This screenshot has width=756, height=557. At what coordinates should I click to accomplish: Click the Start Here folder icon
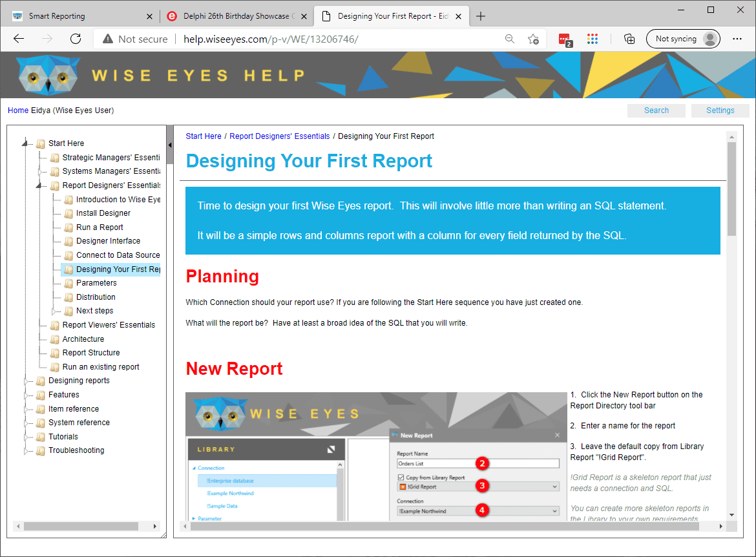tap(41, 143)
